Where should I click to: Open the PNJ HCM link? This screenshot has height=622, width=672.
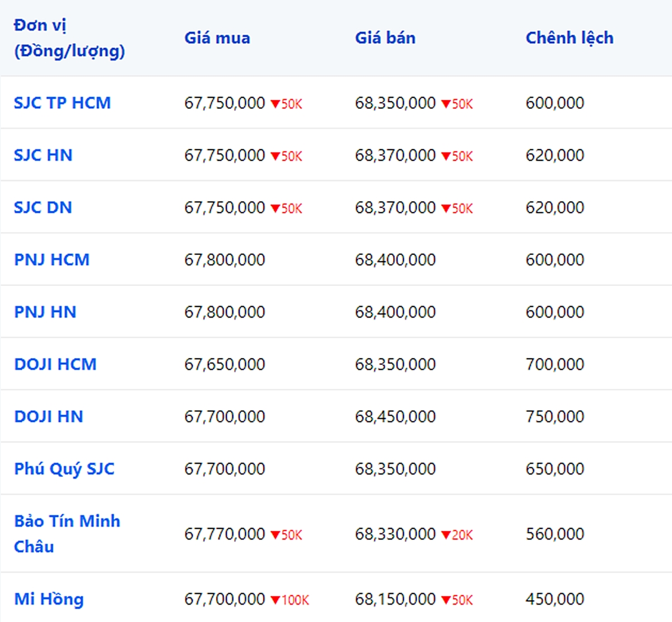[52, 260]
